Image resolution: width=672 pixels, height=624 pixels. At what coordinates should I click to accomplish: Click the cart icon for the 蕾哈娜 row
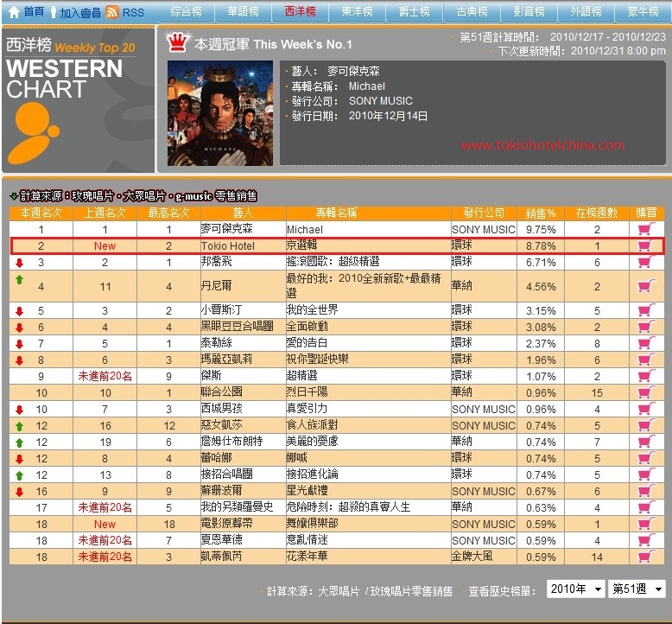646,458
